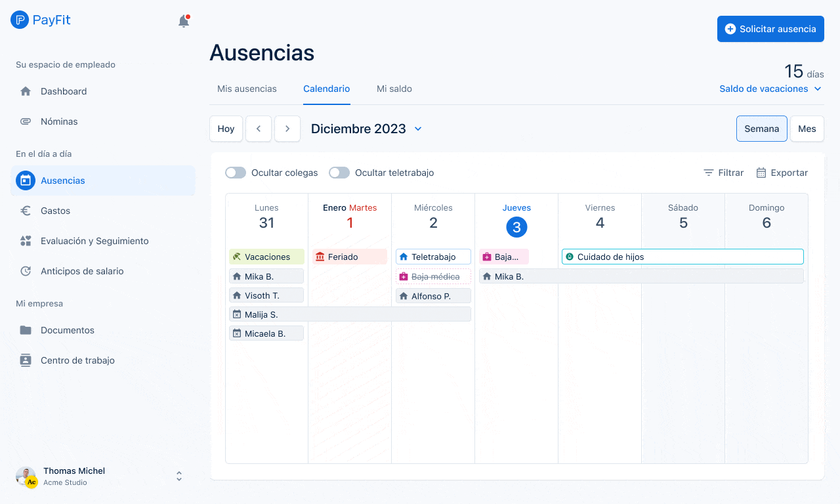The height and width of the screenshot is (504, 840).
Task: Click the Feriado bank icon on Tuesday
Action: point(320,257)
